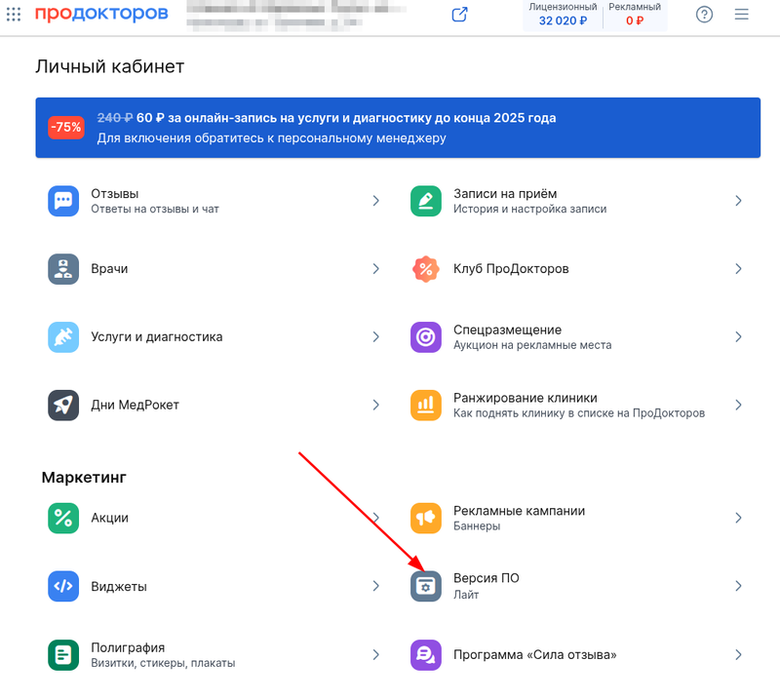This screenshot has height=700, width=780.
Task: Click the Врачи doctor icon
Action: [63, 269]
